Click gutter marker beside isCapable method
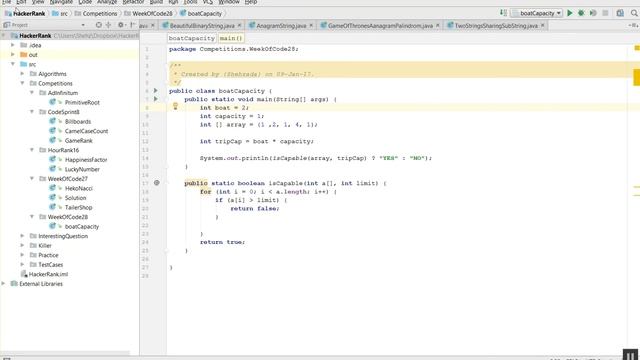The width and height of the screenshot is (640, 360). [x=157, y=183]
